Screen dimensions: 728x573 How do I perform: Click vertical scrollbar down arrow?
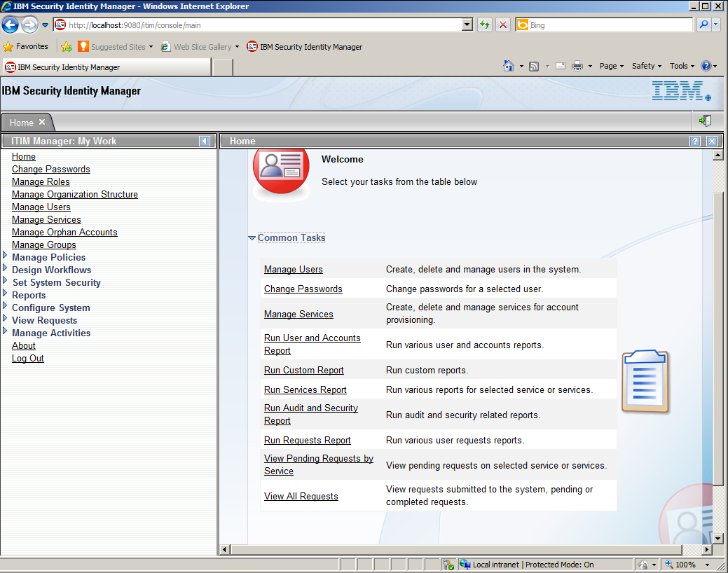point(717,539)
